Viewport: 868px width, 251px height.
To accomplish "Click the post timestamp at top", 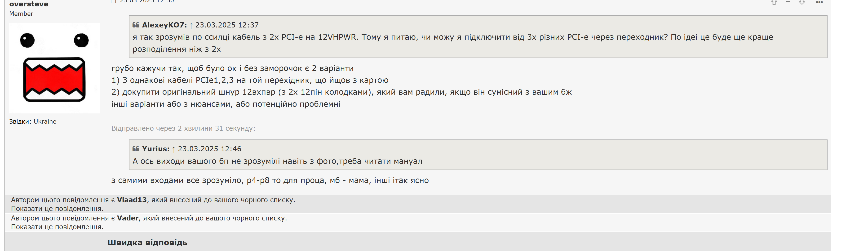I will coord(147,1).
